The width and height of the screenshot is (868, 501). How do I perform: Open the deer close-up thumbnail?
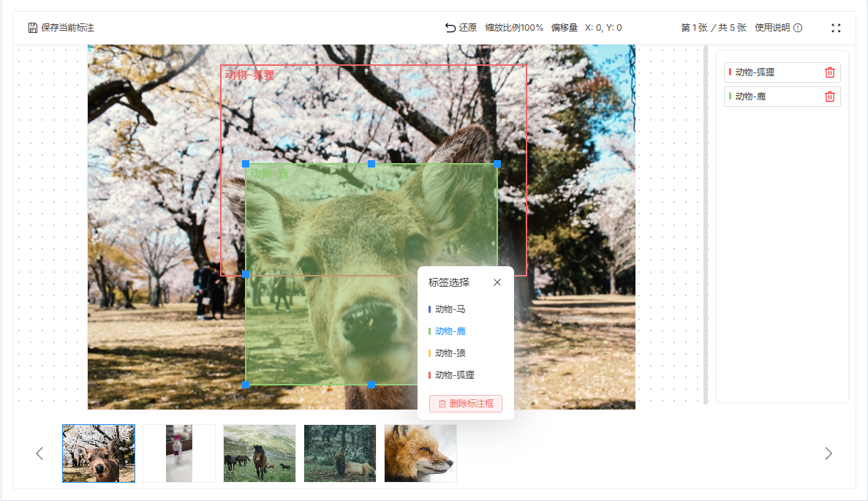tap(99, 453)
